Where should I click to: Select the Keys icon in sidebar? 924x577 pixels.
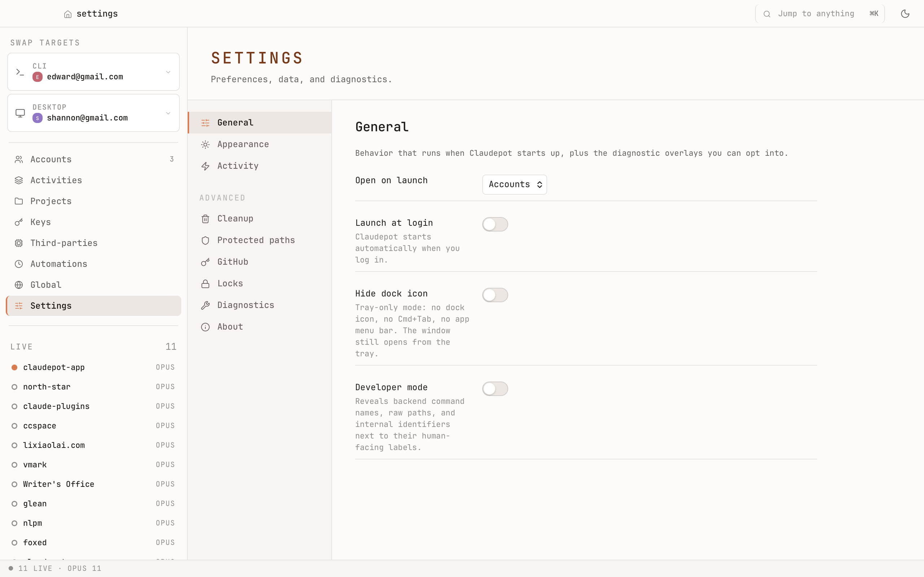[x=19, y=222]
